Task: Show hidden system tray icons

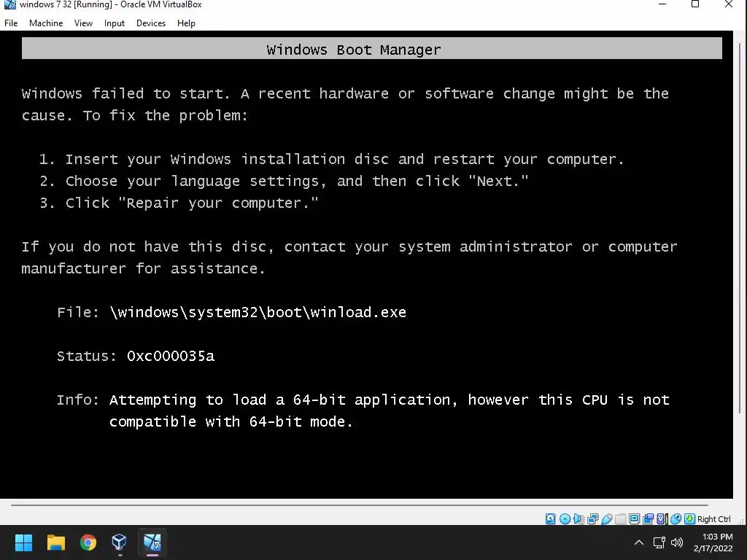Action: pos(639,542)
